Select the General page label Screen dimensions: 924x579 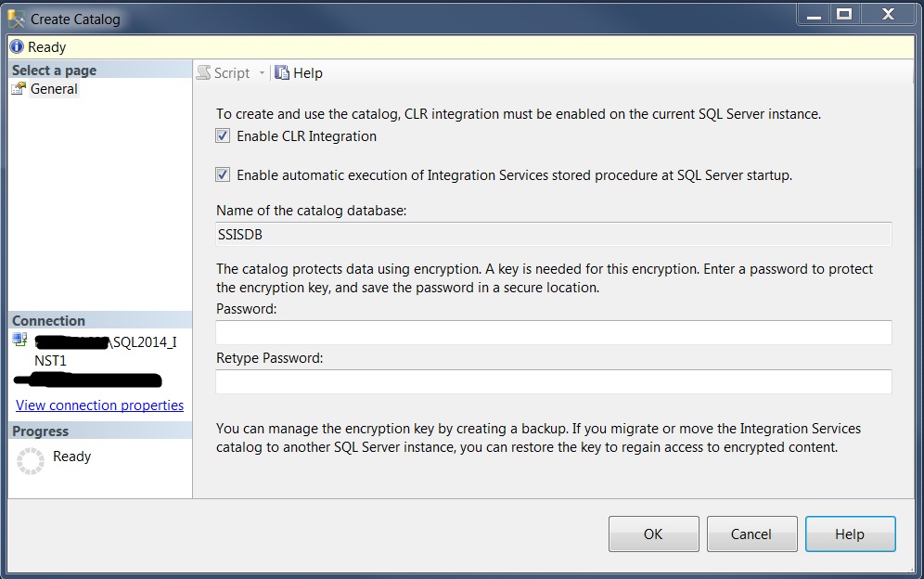tap(54, 89)
